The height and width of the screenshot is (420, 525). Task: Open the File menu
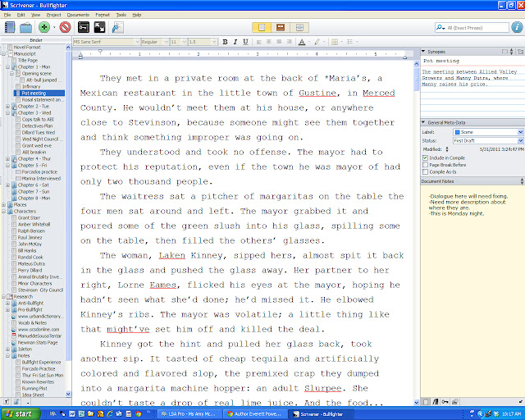point(7,15)
